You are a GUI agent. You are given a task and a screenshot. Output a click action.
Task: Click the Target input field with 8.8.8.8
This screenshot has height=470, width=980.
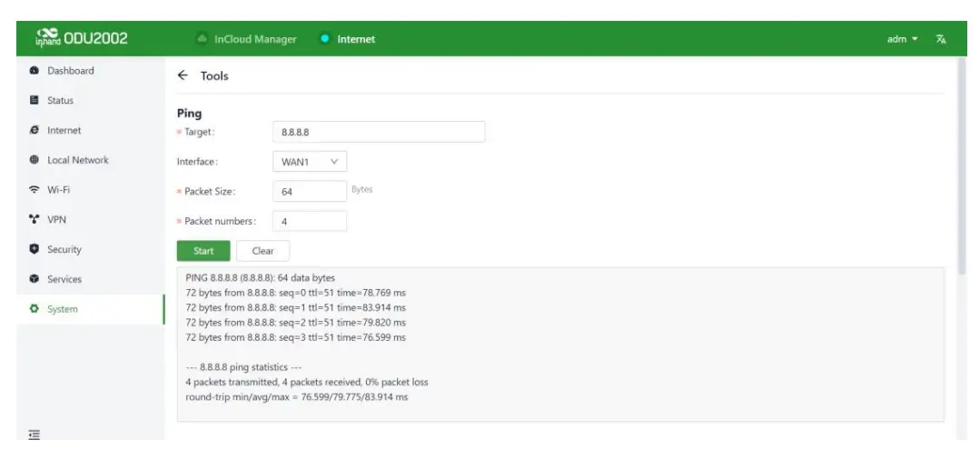(379, 132)
